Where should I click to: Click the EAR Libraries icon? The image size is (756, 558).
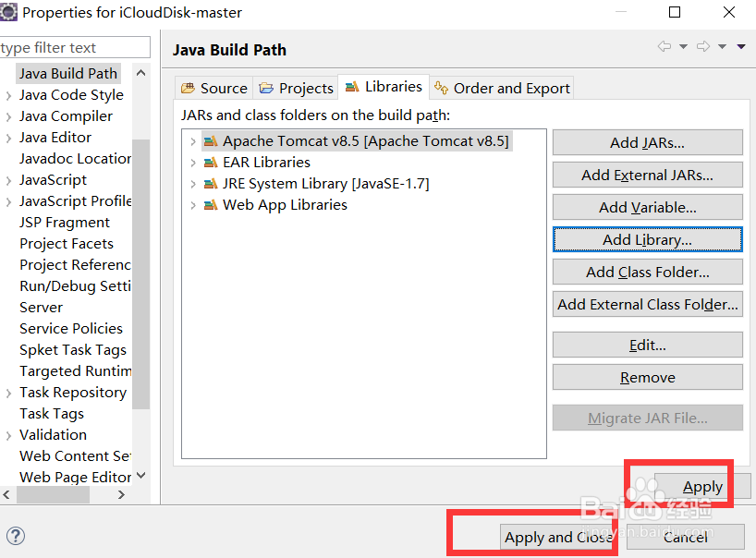point(211,163)
